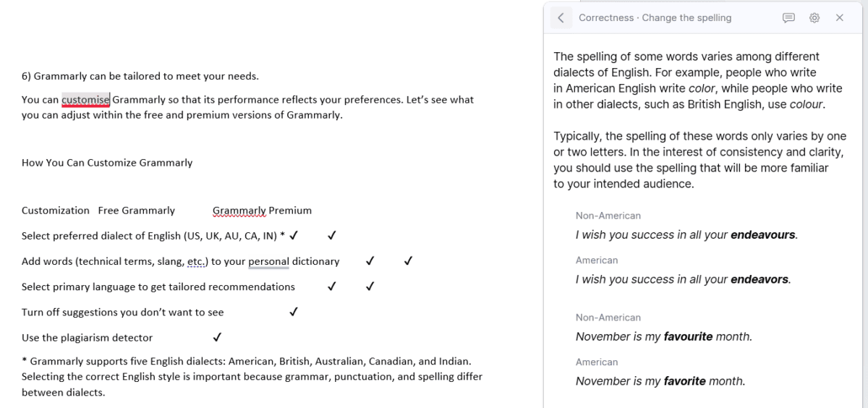
Task: Go back using the left chevron arrow
Action: 561,18
